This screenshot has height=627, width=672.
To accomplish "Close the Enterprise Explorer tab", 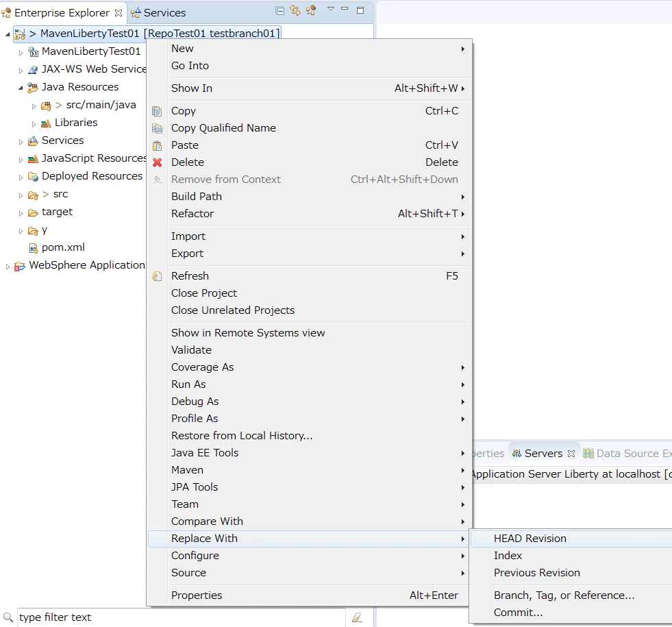I will point(119,13).
